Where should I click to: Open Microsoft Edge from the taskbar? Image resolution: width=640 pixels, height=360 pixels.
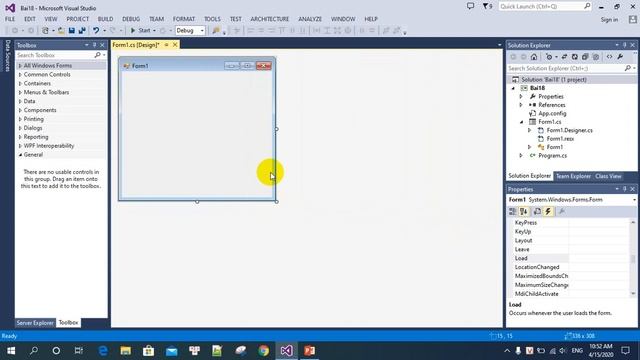(103, 351)
